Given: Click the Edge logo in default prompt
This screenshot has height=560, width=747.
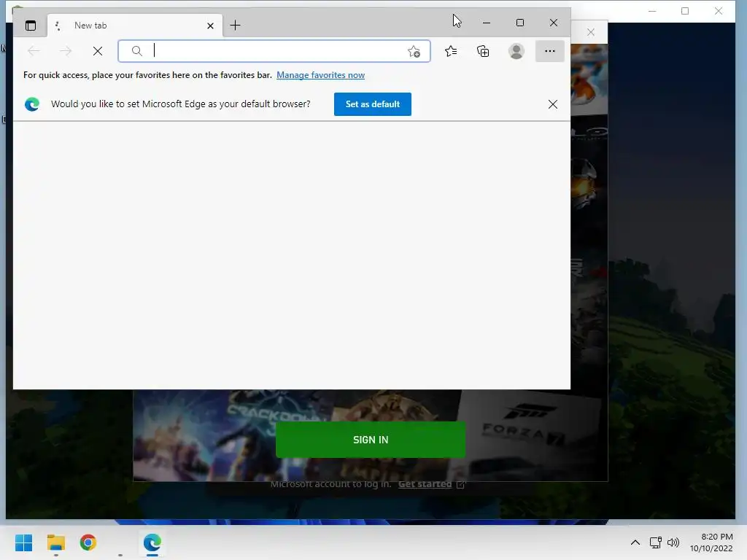Looking at the screenshot, I should click(x=32, y=104).
